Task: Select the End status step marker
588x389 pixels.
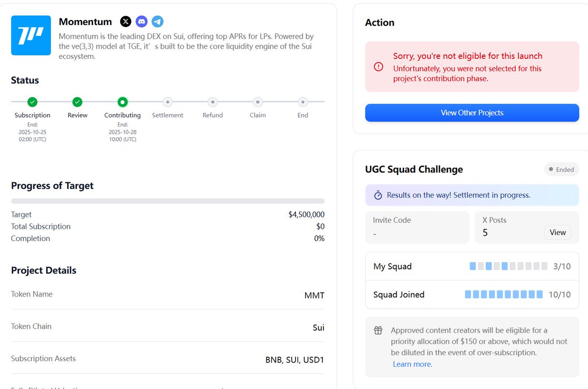Action: point(303,102)
